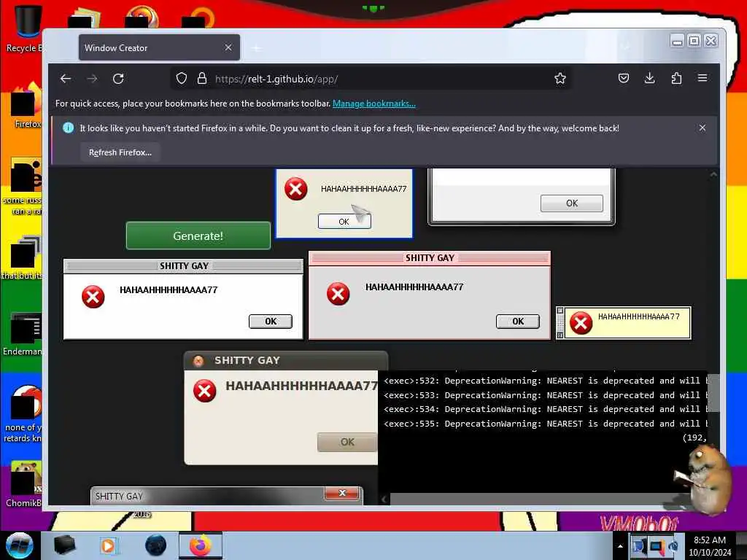The width and height of the screenshot is (747, 560).
Task: Click the small box atop yellow window's side strip
Action: [x=560, y=311]
